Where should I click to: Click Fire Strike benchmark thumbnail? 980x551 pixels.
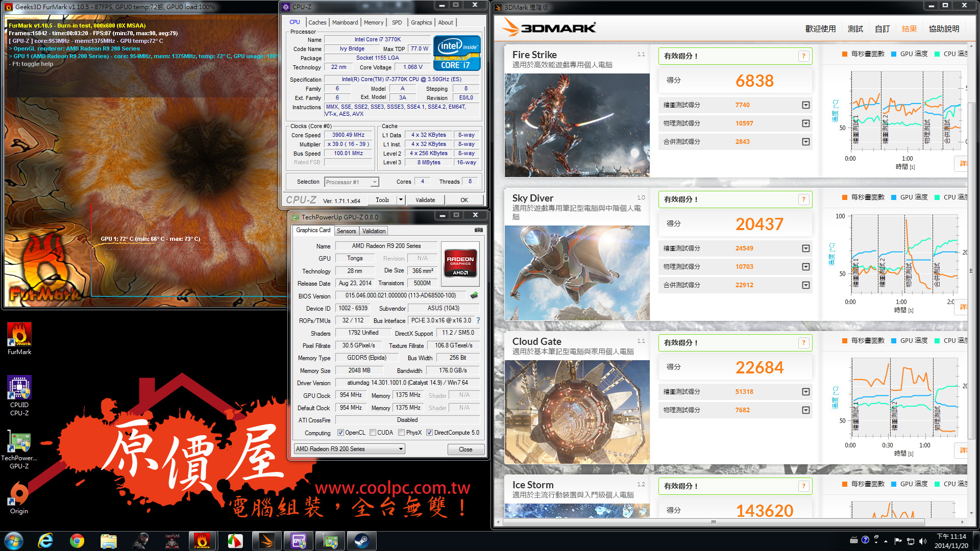pyautogui.click(x=577, y=125)
